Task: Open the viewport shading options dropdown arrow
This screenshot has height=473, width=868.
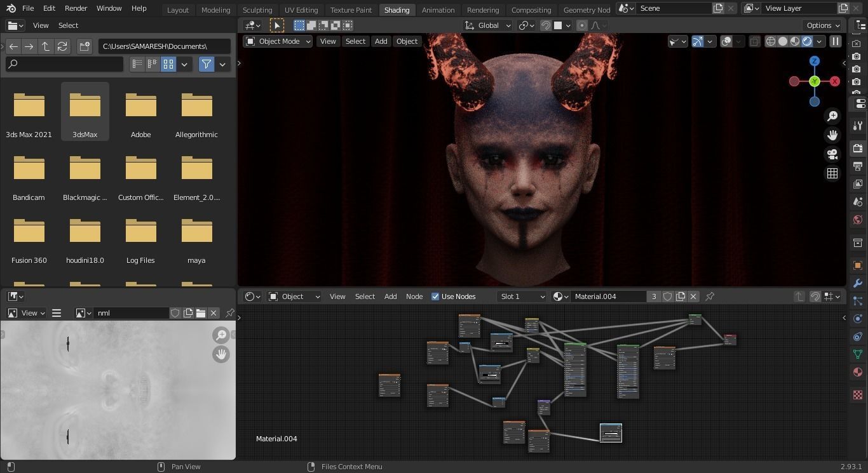Action: click(x=820, y=41)
